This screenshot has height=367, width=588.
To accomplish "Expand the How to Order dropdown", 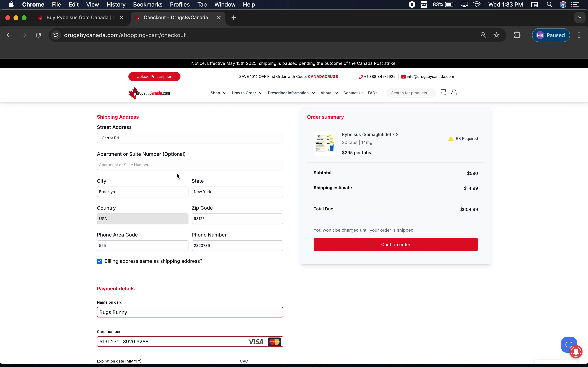I will 247,93.
